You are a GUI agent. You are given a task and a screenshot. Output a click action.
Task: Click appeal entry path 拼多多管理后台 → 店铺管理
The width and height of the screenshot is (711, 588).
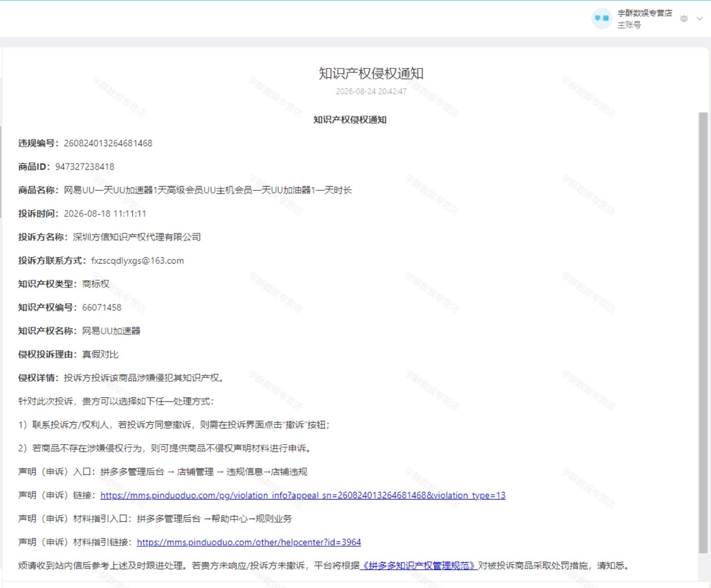click(157, 472)
